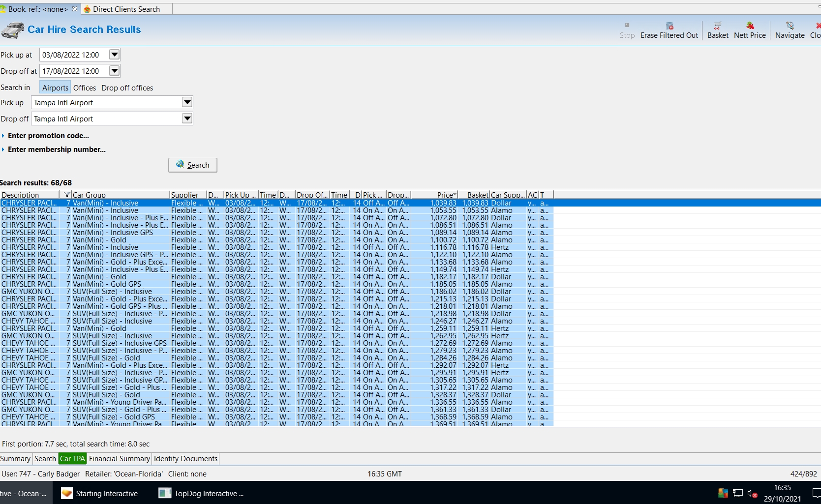The width and height of the screenshot is (821, 504).
Task: Select the row priced 1,185.05 Alamo
Action: pyautogui.click(x=276, y=284)
